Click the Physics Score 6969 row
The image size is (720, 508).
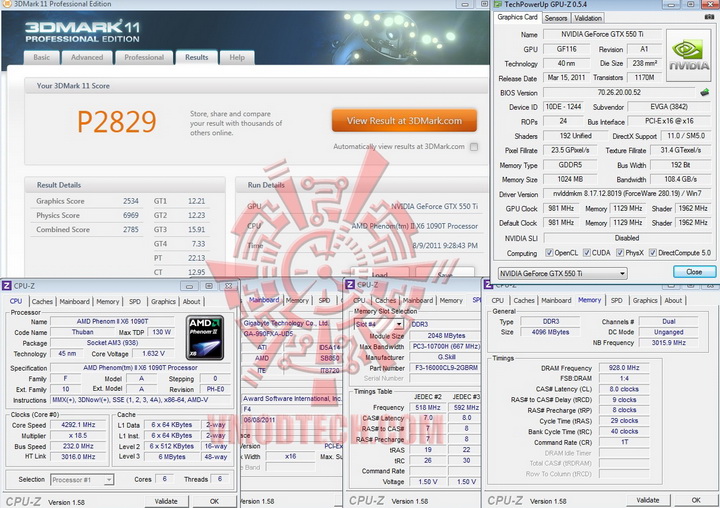click(x=87, y=215)
